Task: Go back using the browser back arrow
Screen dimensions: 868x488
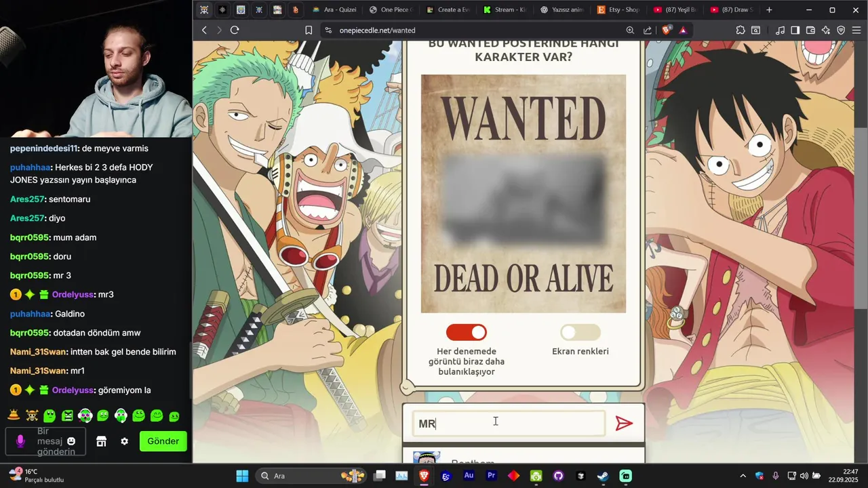Action: [205, 30]
